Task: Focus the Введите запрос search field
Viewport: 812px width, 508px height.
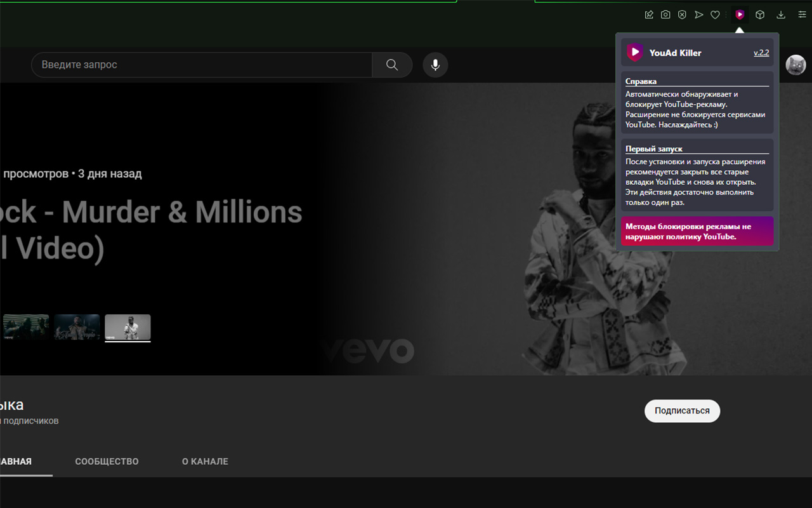Action: click(202, 65)
